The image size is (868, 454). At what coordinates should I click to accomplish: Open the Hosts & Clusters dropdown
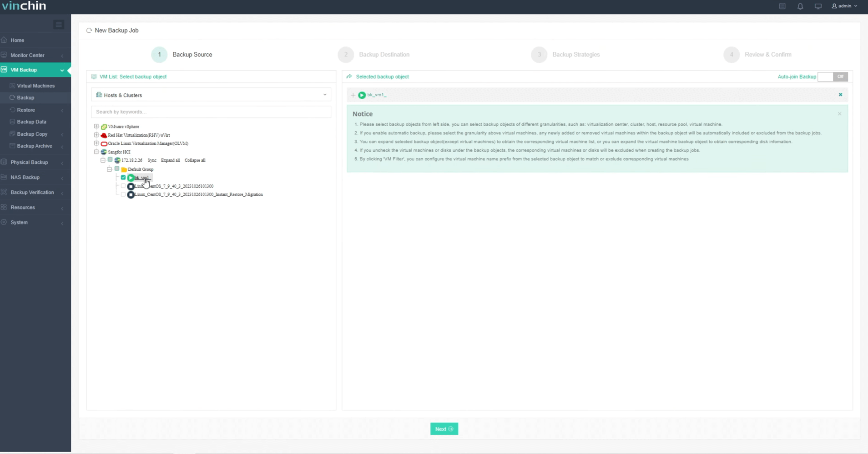211,95
